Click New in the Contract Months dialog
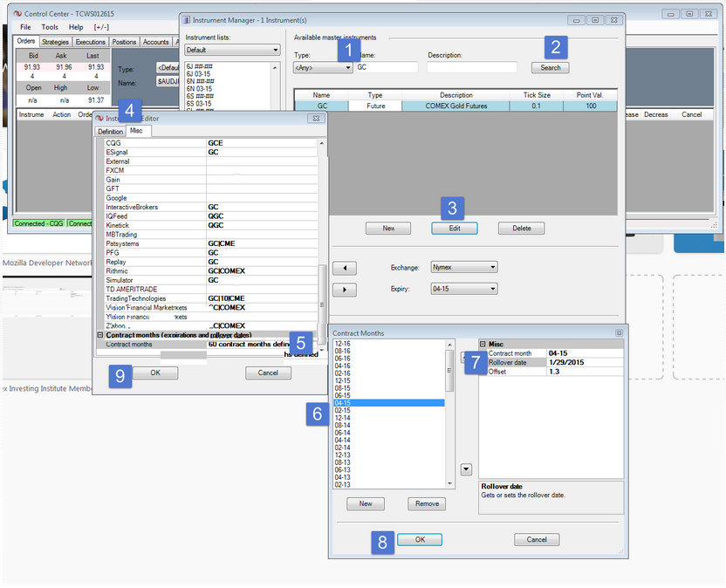Screen dimensions: 726x588 [x=366, y=503]
